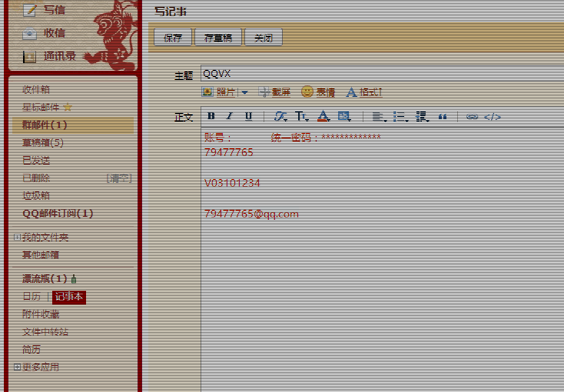The width and height of the screenshot is (564, 392).
Task: Click the [清空] empty trash link
Action: (x=119, y=178)
